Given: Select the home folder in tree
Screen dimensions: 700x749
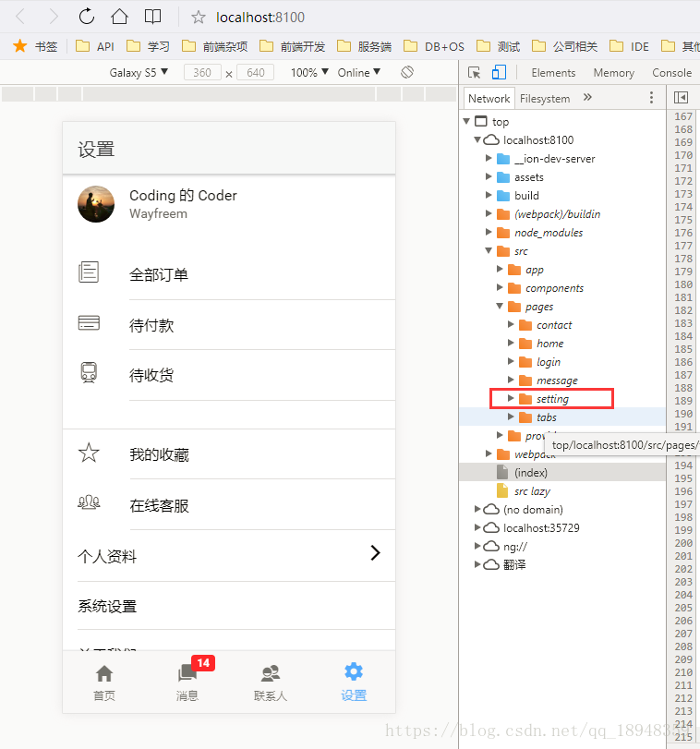Looking at the screenshot, I should tap(549, 344).
